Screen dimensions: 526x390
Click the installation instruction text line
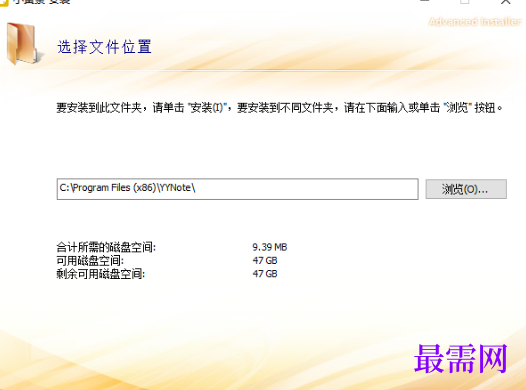pyautogui.click(x=279, y=108)
